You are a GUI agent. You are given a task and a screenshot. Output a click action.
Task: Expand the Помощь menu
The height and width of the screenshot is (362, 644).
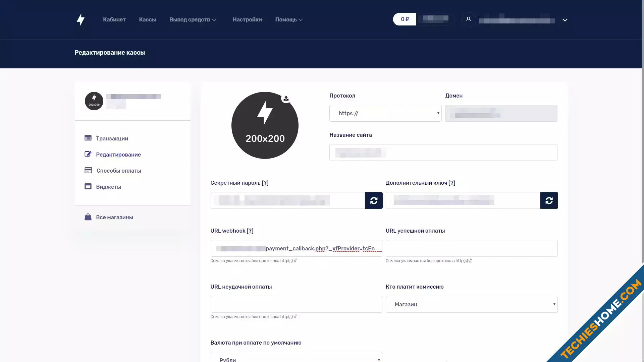point(289,20)
